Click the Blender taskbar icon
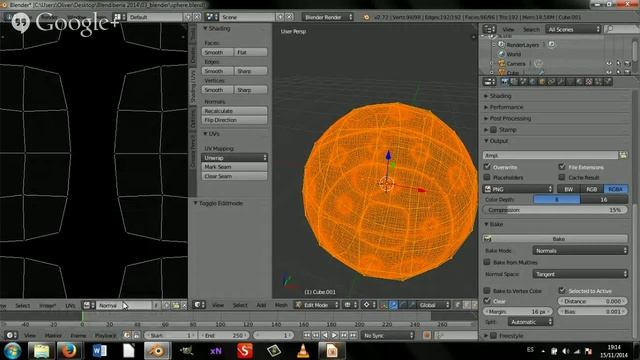Screen dimensions: 640x360 (157, 351)
